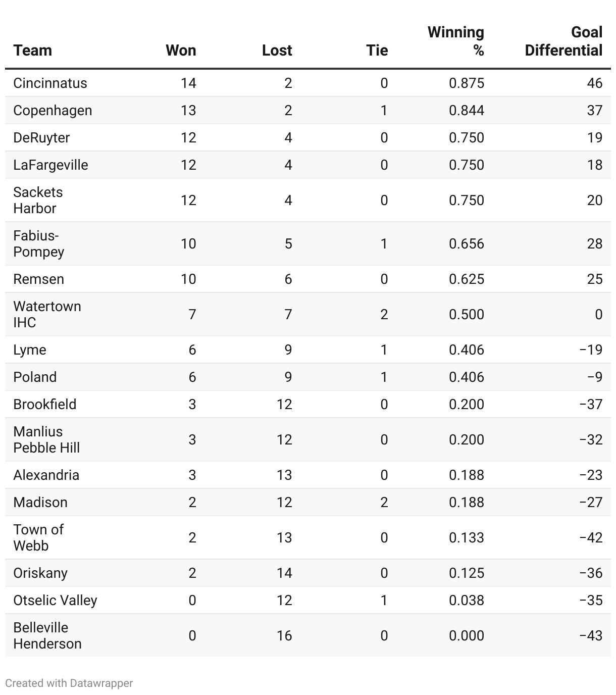The height and width of the screenshot is (695, 616).
Task: Click Oriskany's lost value of 14
Action: pos(284,573)
